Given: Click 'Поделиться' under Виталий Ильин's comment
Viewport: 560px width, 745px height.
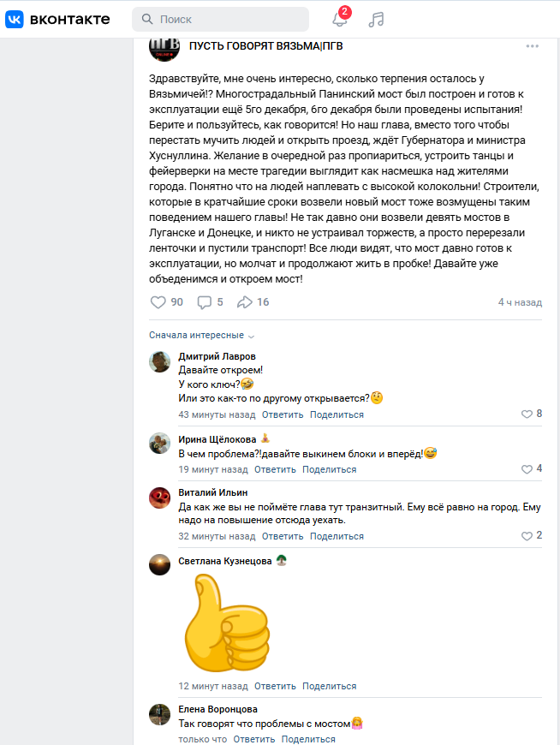Looking at the screenshot, I should [x=337, y=536].
